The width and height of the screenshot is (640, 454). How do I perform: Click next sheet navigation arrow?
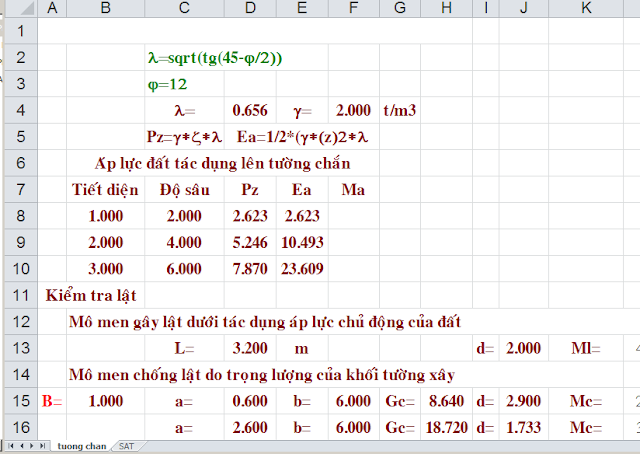tap(30, 445)
